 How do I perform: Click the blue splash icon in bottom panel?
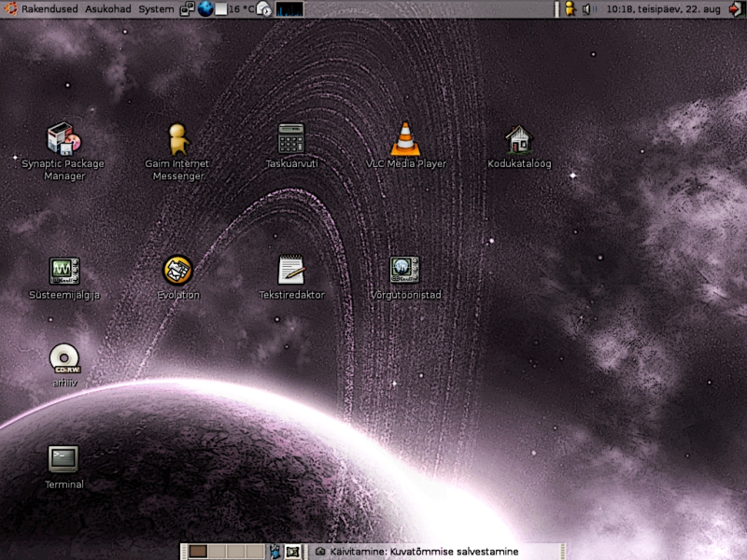click(275, 552)
